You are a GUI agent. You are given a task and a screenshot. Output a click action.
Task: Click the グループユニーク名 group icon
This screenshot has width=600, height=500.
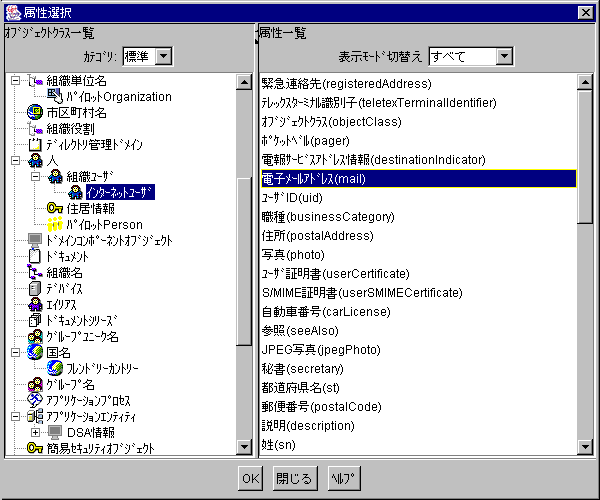coord(35,337)
